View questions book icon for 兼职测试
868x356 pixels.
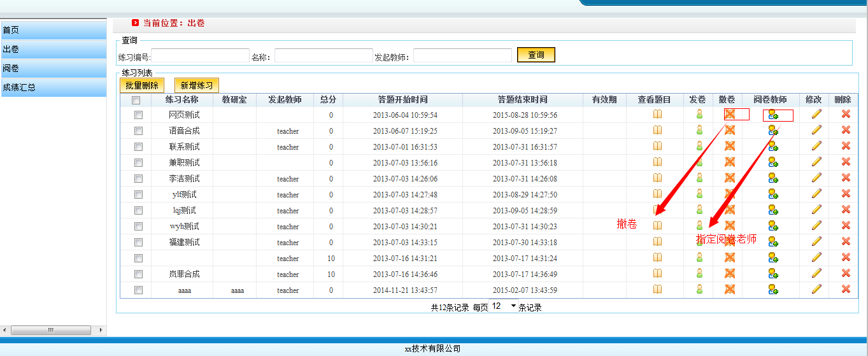tap(657, 162)
